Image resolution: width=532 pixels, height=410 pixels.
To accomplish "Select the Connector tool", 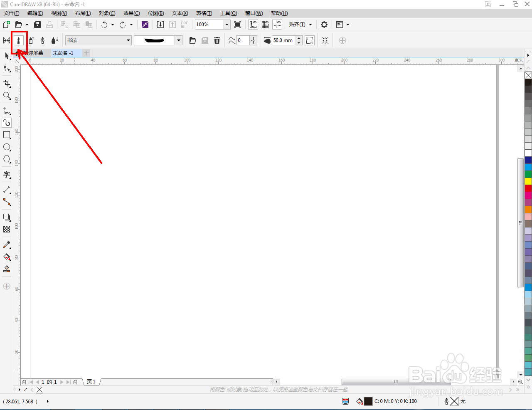I will coord(7,202).
